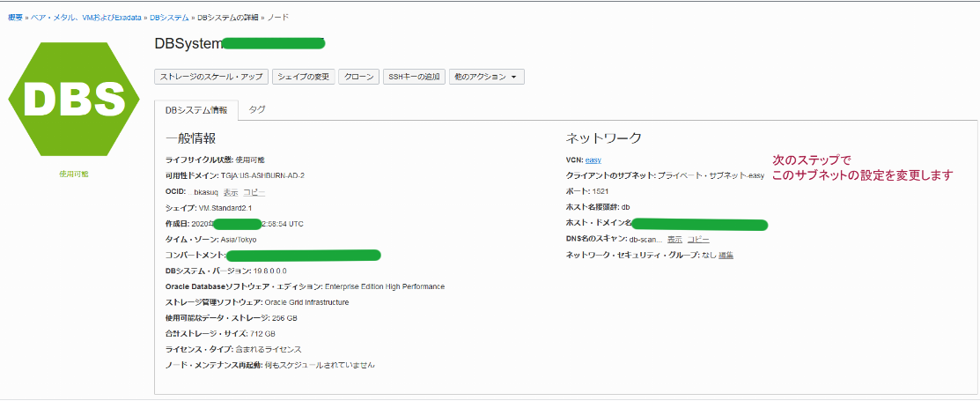Image resolution: width=980 pixels, height=401 pixels.
Task: Click the DBSystem title heading
Action: coord(188,43)
